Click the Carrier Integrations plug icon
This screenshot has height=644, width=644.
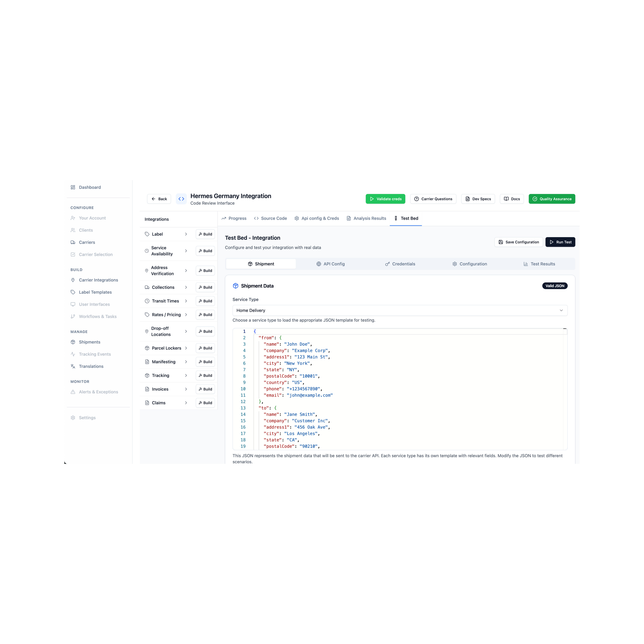click(x=73, y=280)
